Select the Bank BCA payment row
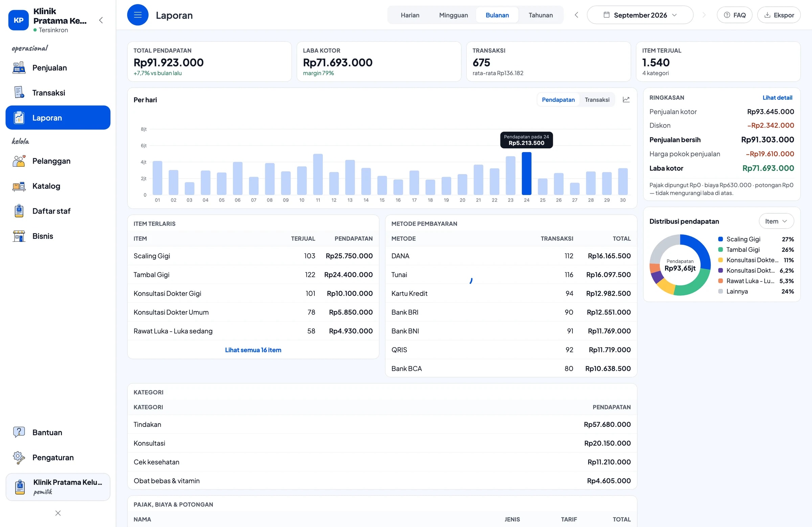 511,368
